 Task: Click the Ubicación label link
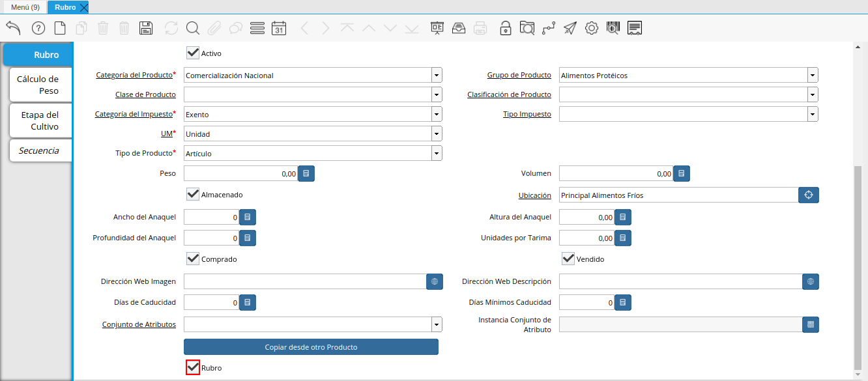tap(534, 195)
